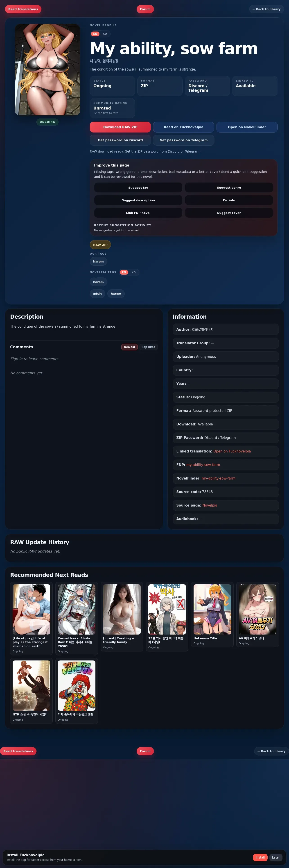Click the Install app button

click(260, 857)
